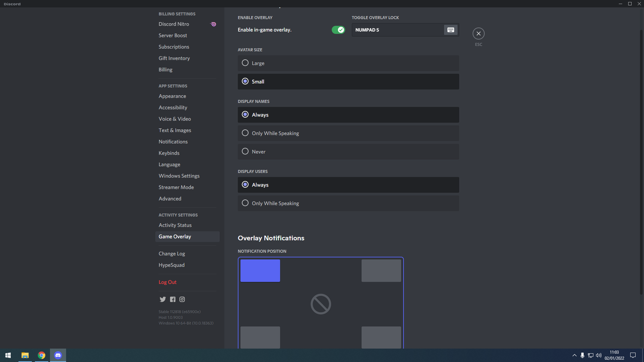644x362 pixels.
Task: Select Always under Display Users
Action: [348, 185]
